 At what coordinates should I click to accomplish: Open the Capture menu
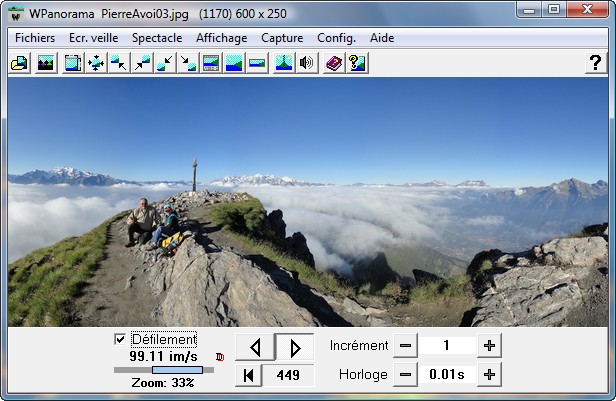(282, 37)
